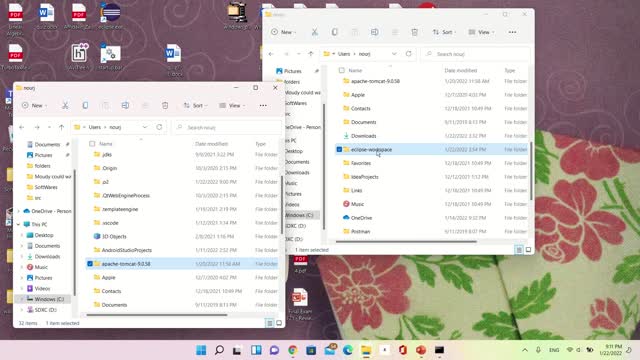This screenshot has width=640, height=360.
Task: Switch rear window to large thumbnails view toggle
Action: 529,249
